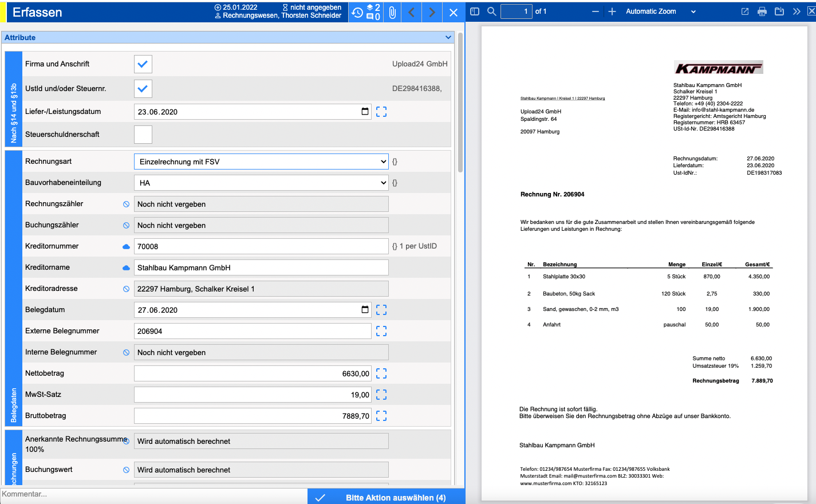Click the Belegdatum date field
Screen dimensions: 816x504
[253, 310]
